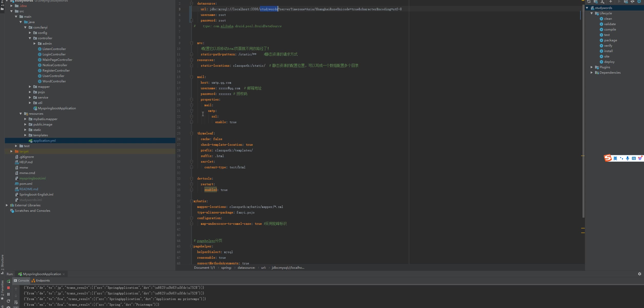The width and height of the screenshot is (644, 308).
Task: Click Sogou input microphone icon
Action: point(627,158)
